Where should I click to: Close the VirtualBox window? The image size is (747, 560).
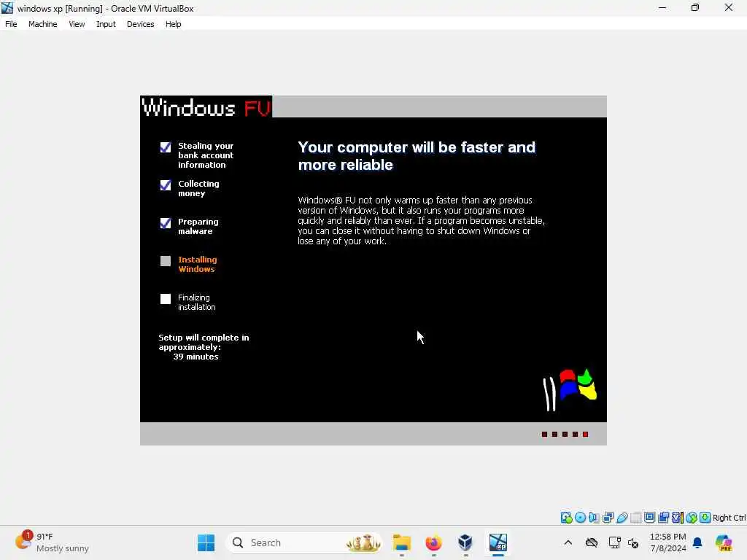pyautogui.click(x=729, y=7)
